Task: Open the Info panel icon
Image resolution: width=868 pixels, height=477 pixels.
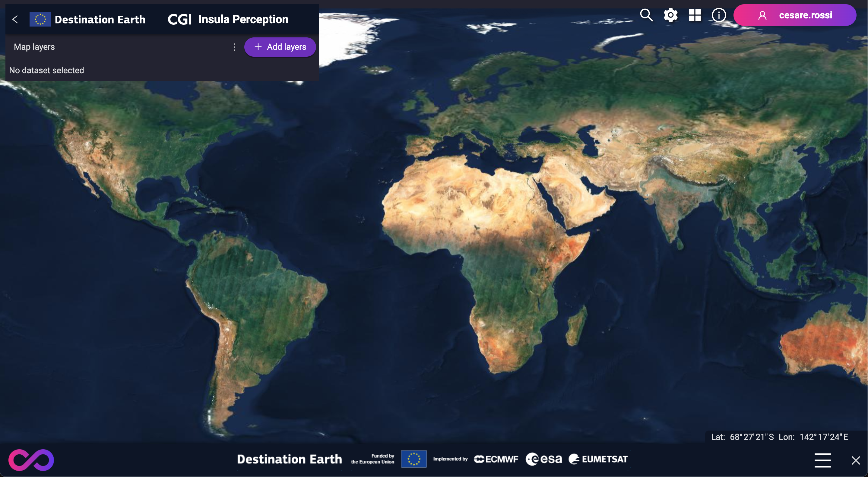Action: 719,15
